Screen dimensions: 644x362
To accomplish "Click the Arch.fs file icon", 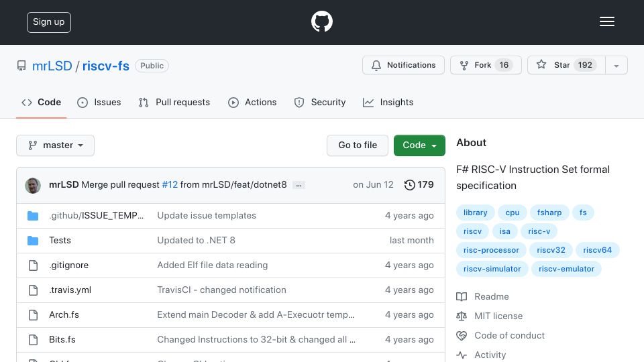I will pyautogui.click(x=34, y=315).
